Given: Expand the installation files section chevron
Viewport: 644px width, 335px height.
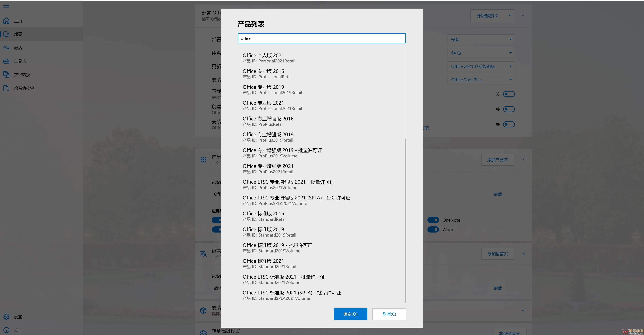Looking at the screenshot, I should point(523,310).
